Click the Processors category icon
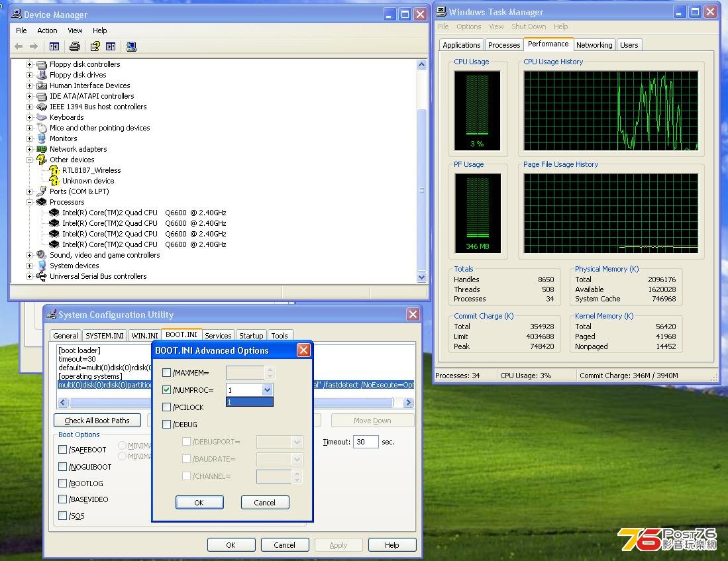Viewport: 728px width, 561px height. click(x=42, y=202)
